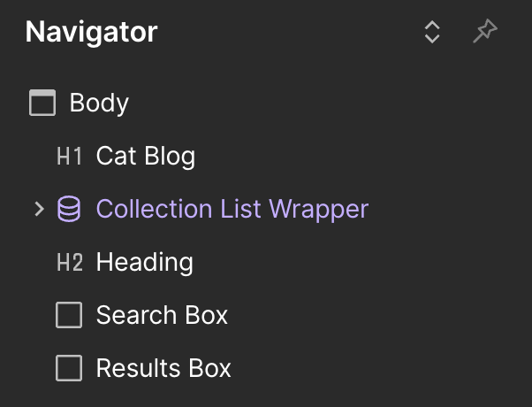Expand the Collection List Wrapper chevron

[x=40, y=209]
